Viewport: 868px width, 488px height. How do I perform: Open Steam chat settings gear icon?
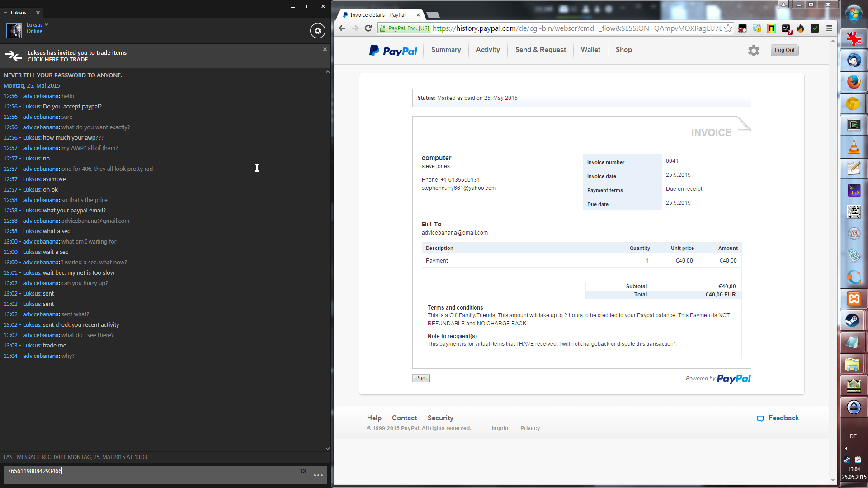317,31
